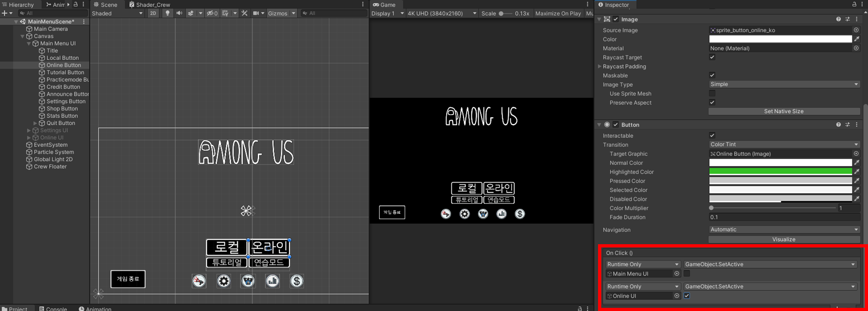The width and height of the screenshot is (868, 311).
Task: Open Display 1 dropdown in Game view
Action: [x=388, y=13]
